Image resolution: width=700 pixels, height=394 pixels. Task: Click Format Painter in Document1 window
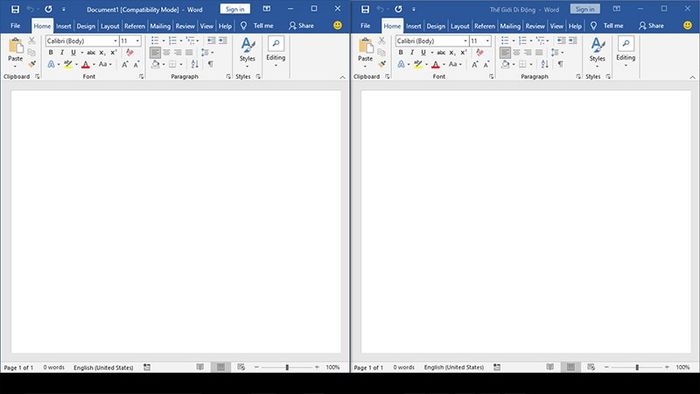[x=32, y=64]
